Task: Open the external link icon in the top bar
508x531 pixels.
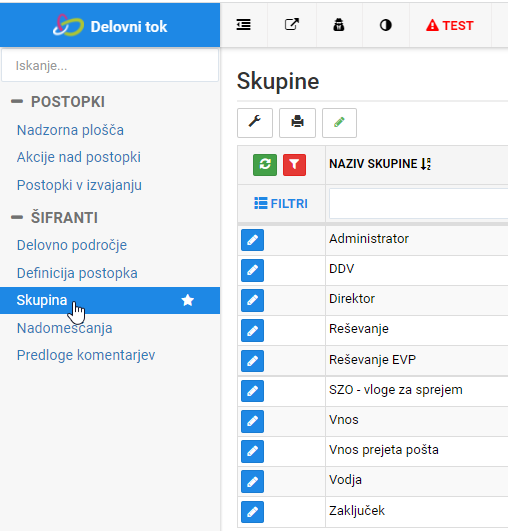Action: [292, 25]
